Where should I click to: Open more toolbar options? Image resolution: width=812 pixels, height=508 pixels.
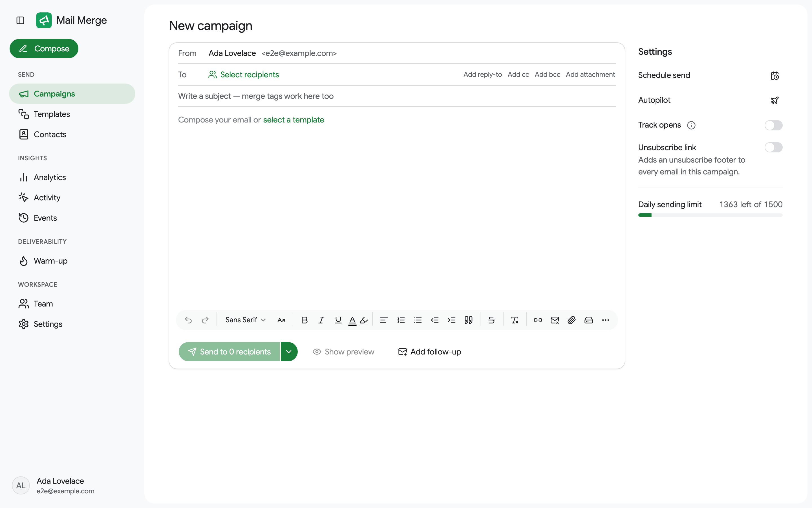[606, 320]
